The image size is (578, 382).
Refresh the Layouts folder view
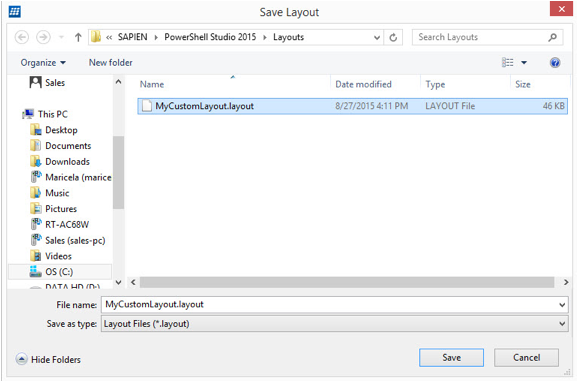(x=393, y=37)
